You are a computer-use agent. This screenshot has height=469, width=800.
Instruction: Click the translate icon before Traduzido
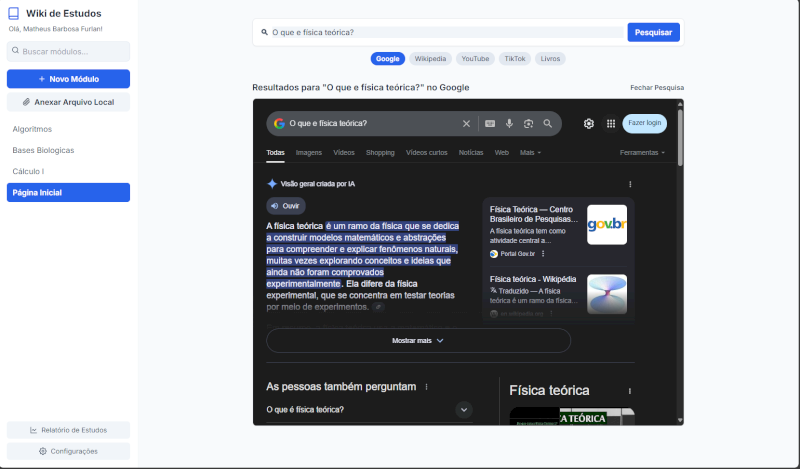[493, 290]
